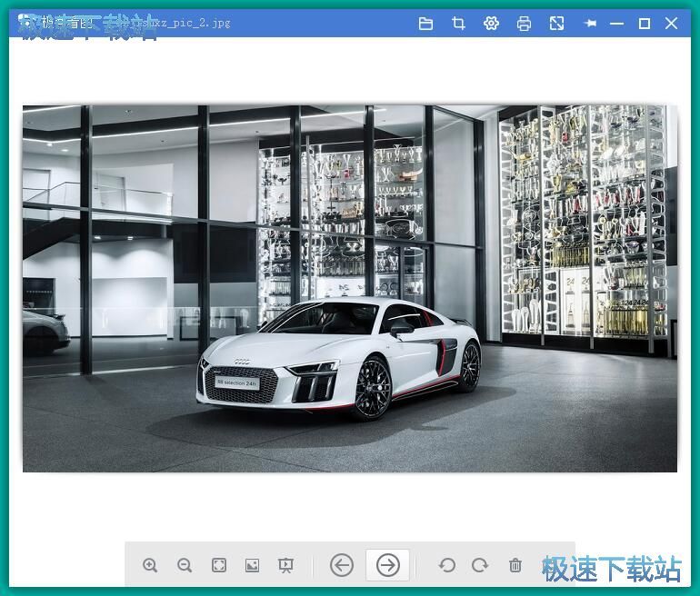This screenshot has height=596, width=700.
Task: Open settings via the gear icon
Action: point(491,24)
